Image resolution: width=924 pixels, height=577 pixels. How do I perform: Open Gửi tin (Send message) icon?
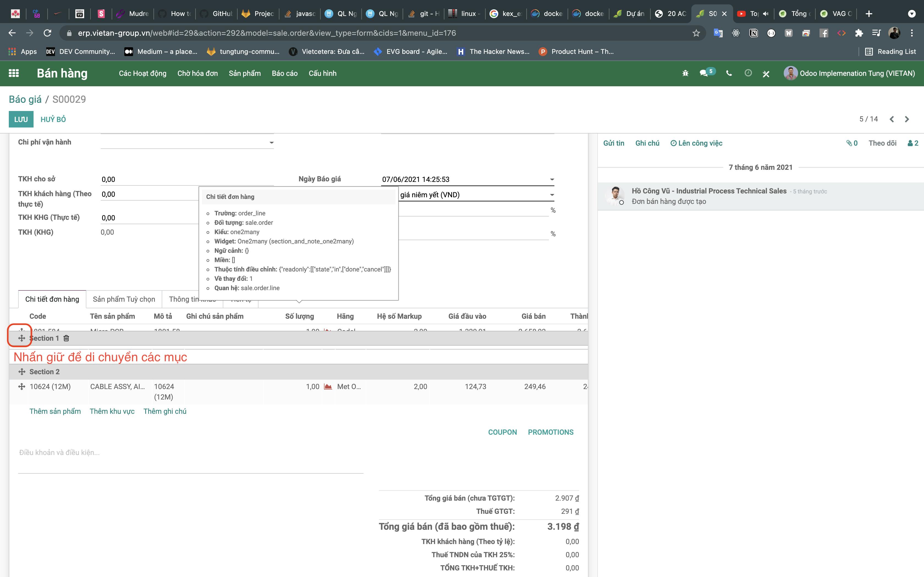613,143
